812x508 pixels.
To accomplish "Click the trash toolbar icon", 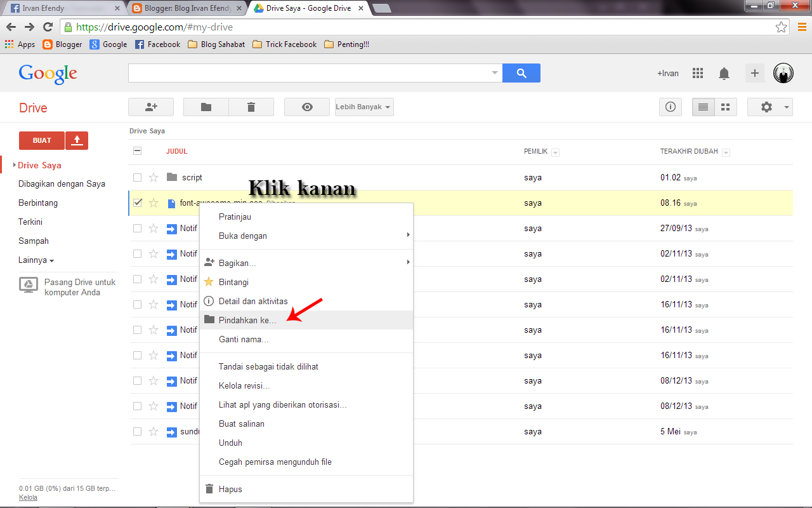I will click(251, 107).
